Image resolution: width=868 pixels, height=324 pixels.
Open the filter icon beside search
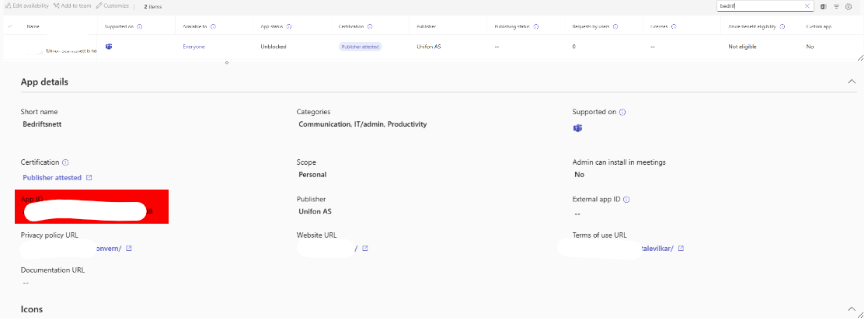coord(836,6)
